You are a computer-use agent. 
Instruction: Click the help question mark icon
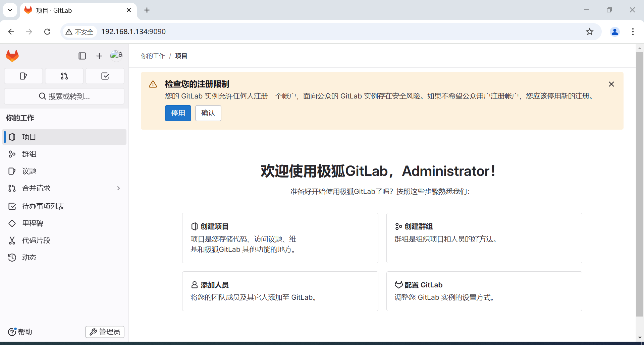(x=12, y=332)
